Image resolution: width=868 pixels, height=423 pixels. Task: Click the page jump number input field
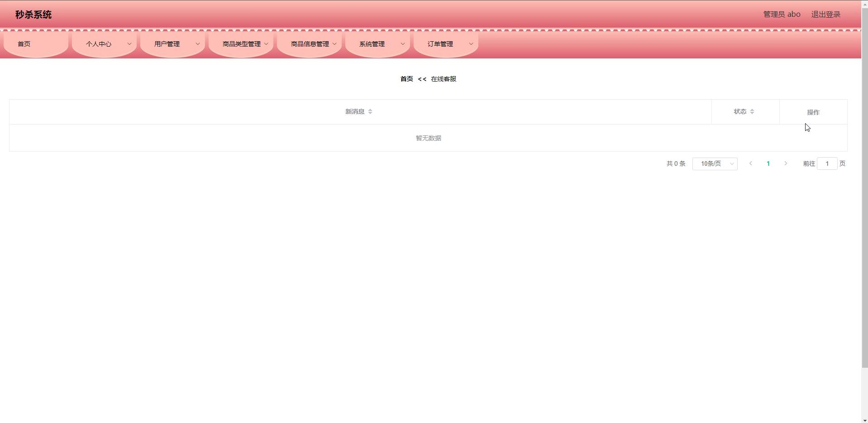(827, 164)
